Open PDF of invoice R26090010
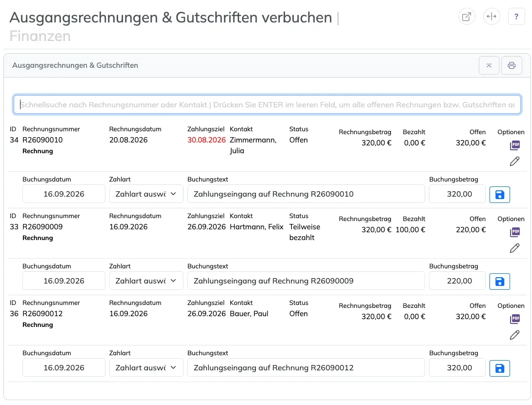 (515, 145)
